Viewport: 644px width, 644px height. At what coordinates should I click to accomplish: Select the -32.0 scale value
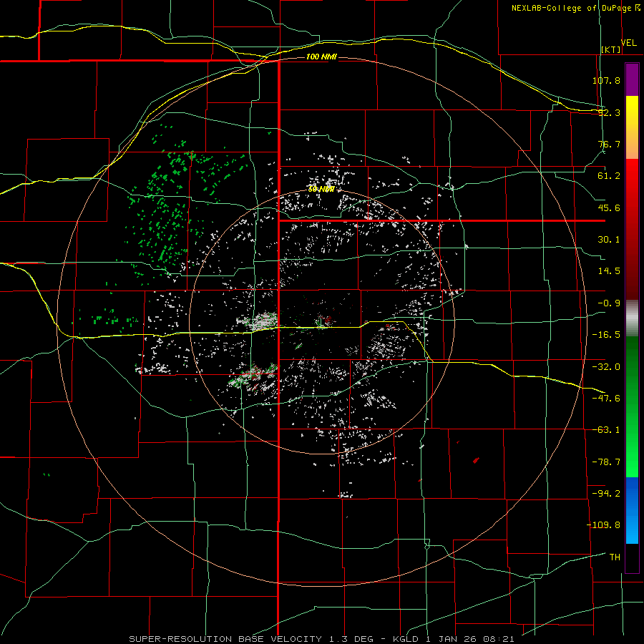[606, 367]
